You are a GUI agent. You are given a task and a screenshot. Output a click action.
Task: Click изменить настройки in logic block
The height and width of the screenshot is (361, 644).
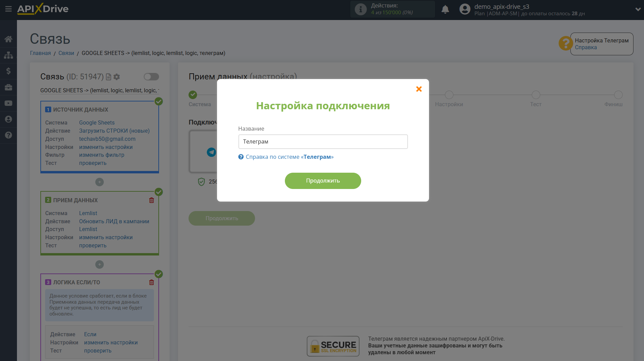tap(111, 343)
